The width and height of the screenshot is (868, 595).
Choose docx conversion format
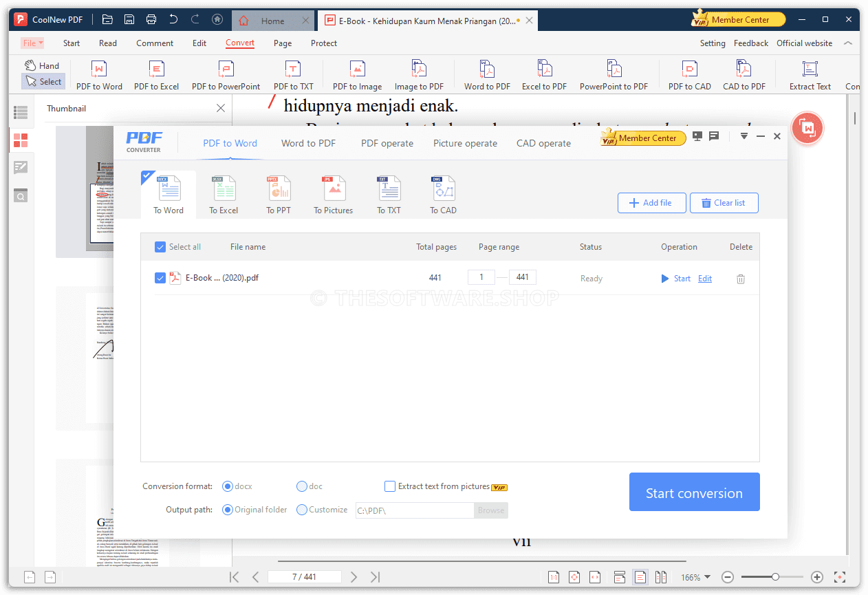pyautogui.click(x=228, y=486)
